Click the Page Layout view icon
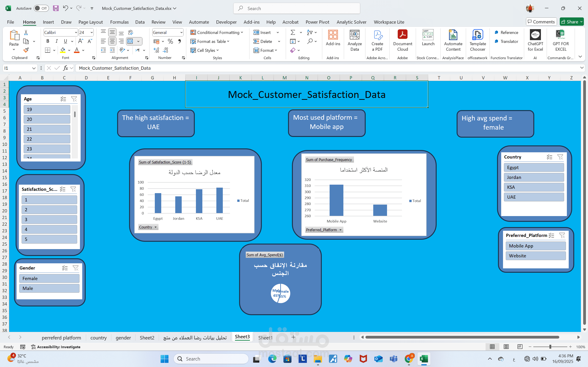Screen dimensions: 588x367 pyautogui.click(x=506, y=347)
